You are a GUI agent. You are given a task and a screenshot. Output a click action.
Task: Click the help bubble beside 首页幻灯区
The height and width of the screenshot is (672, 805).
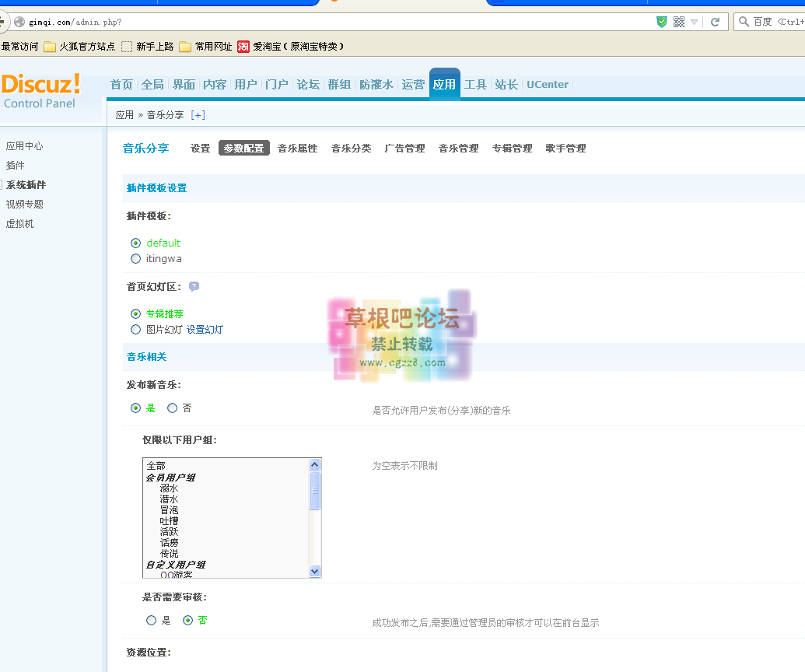click(194, 286)
